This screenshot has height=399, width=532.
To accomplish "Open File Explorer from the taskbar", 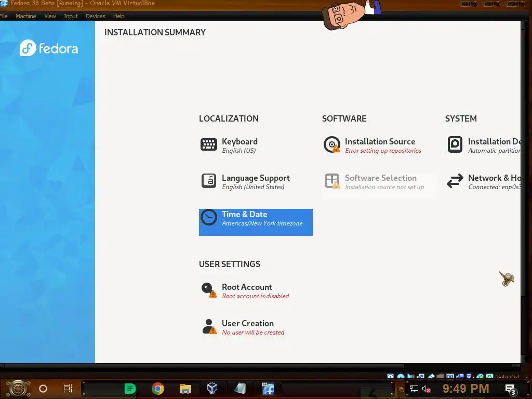I will pos(185,389).
